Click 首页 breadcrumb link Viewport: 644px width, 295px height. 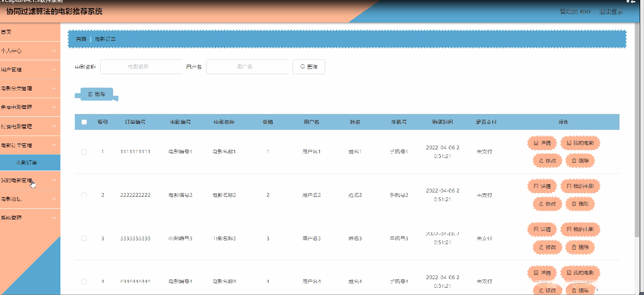[81, 39]
